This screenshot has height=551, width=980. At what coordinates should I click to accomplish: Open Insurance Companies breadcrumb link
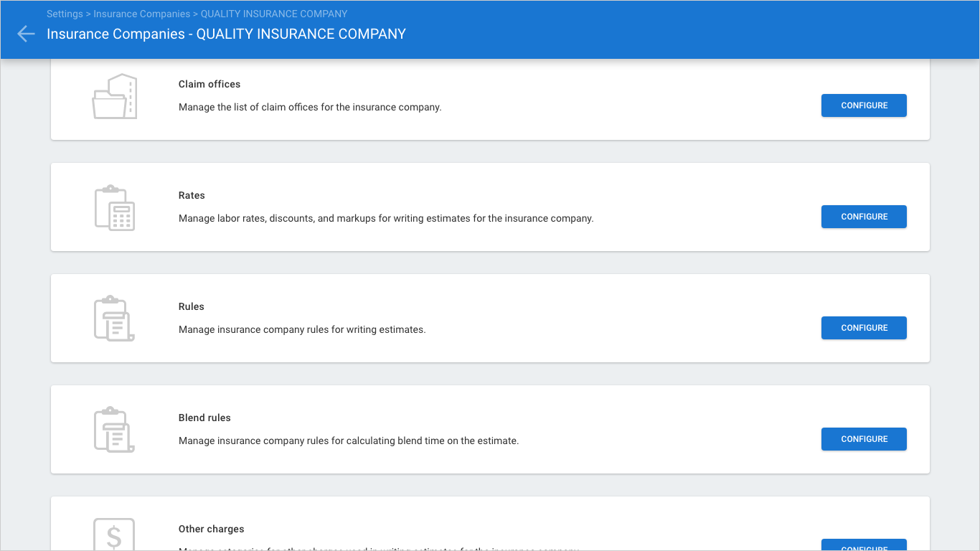pos(141,14)
